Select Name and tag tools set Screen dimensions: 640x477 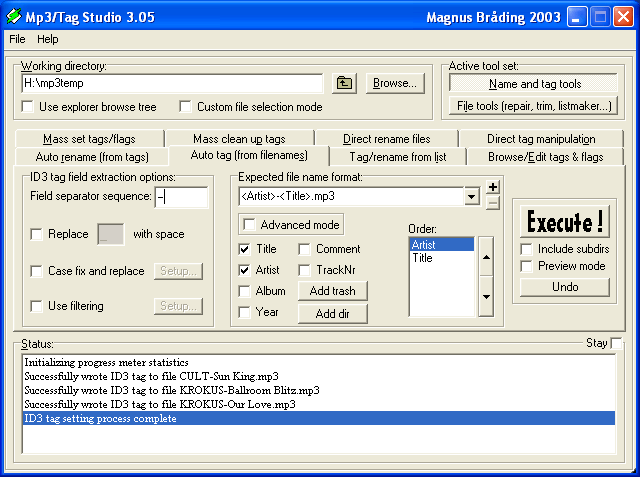click(x=533, y=84)
